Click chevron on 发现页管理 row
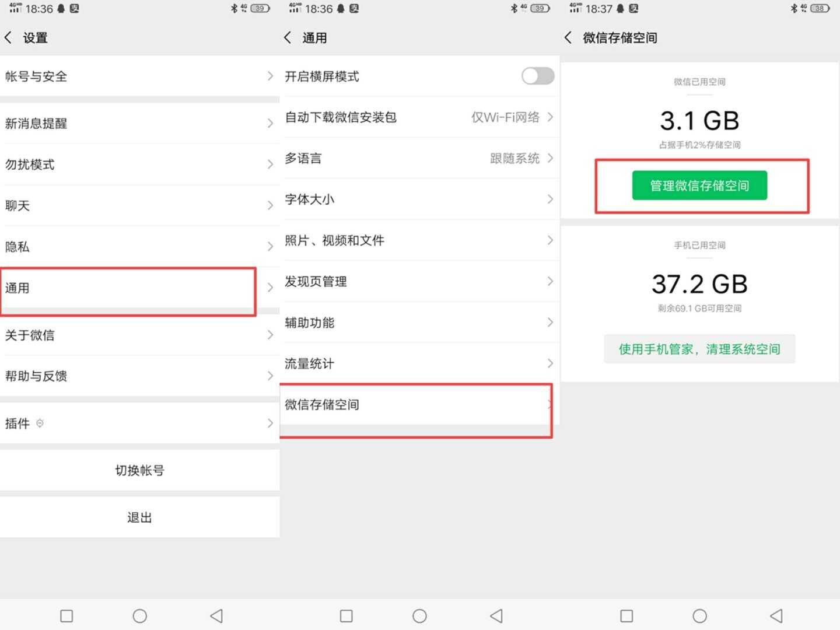This screenshot has width=840, height=630. click(x=550, y=281)
